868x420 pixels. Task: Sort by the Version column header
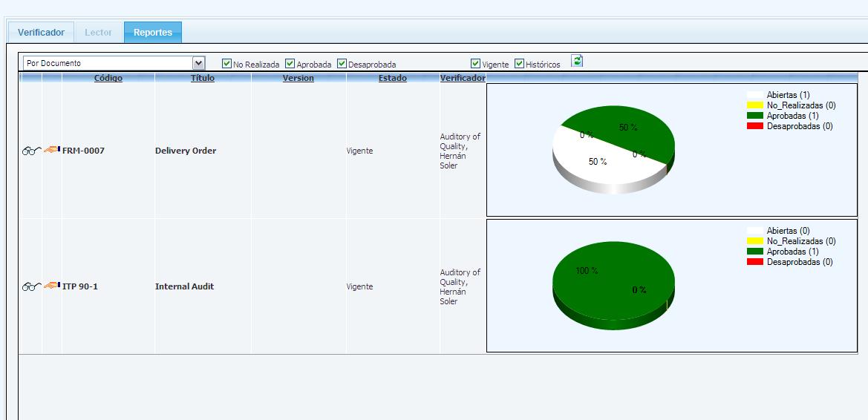point(298,78)
